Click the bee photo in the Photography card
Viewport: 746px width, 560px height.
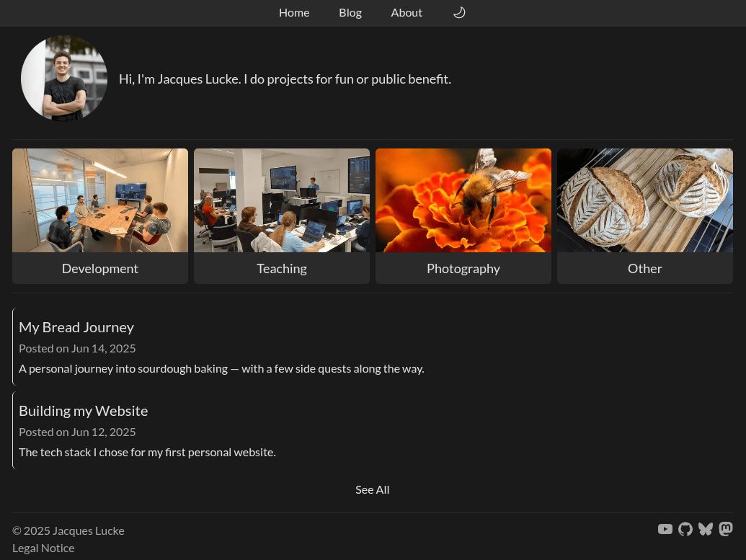click(x=463, y=200)
